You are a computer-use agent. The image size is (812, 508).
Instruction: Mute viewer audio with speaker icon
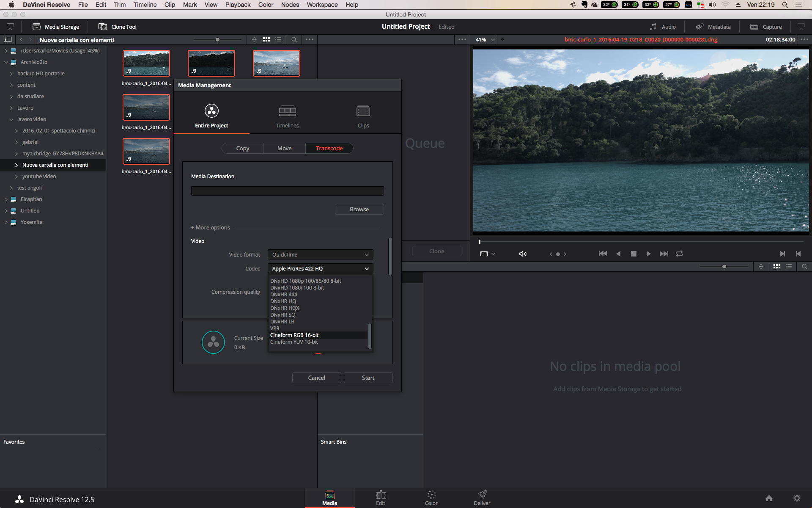tap(523, 254)
